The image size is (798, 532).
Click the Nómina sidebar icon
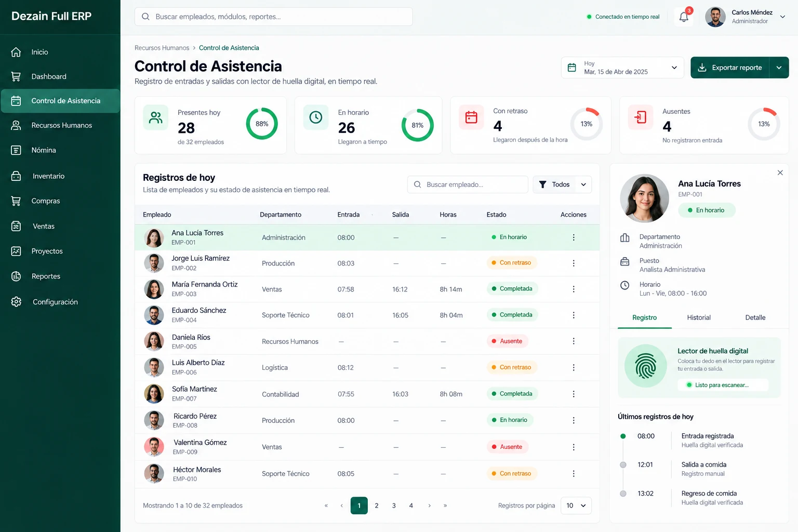16,150
